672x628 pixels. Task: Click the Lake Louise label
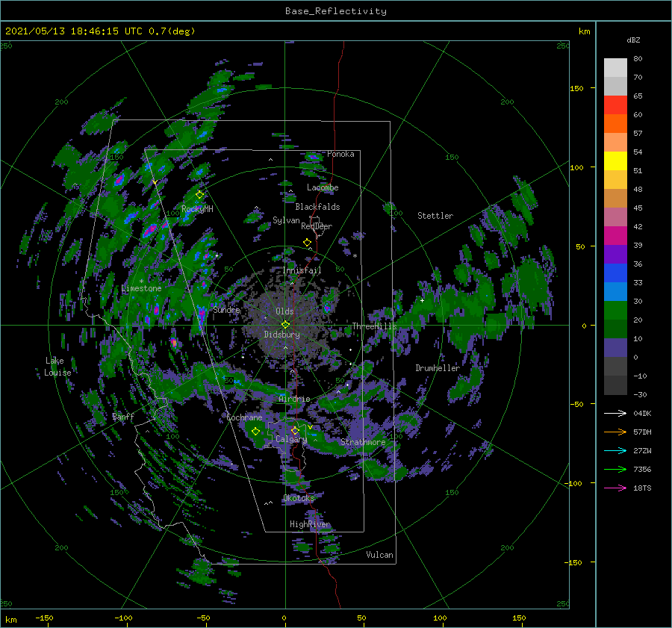(57, 367)
